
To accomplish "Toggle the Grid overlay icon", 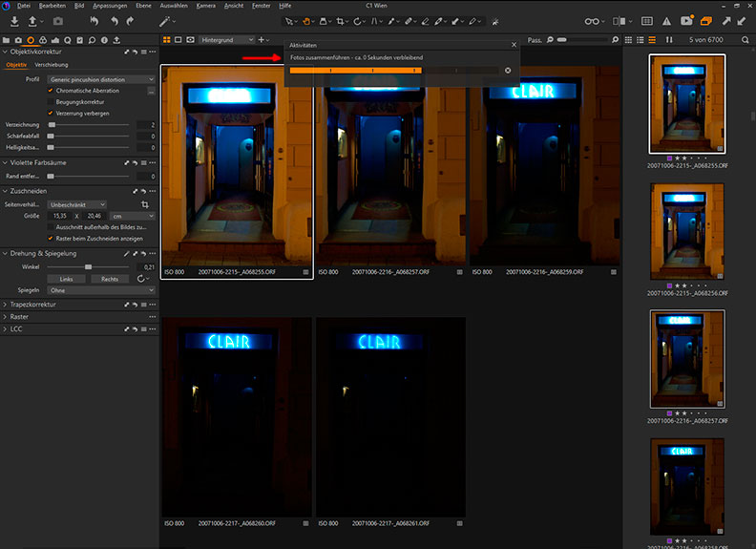I will pyautogui.click(x=647, y=21).
